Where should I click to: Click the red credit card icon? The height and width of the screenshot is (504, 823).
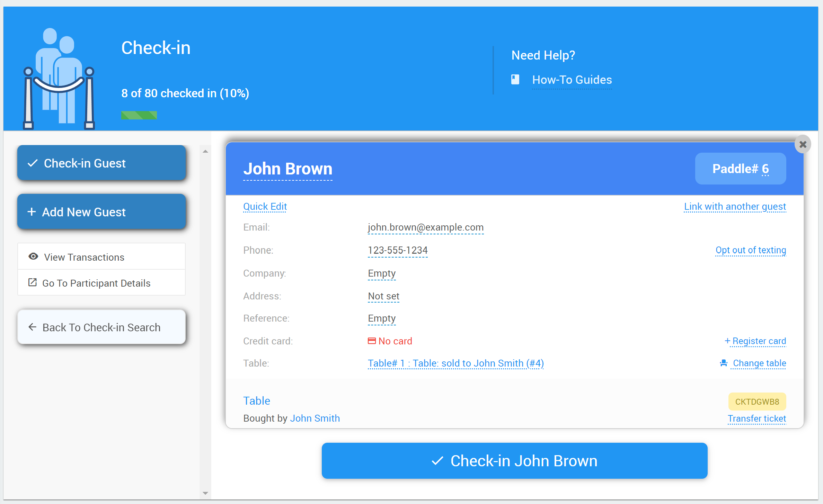[x=372, y=341]
